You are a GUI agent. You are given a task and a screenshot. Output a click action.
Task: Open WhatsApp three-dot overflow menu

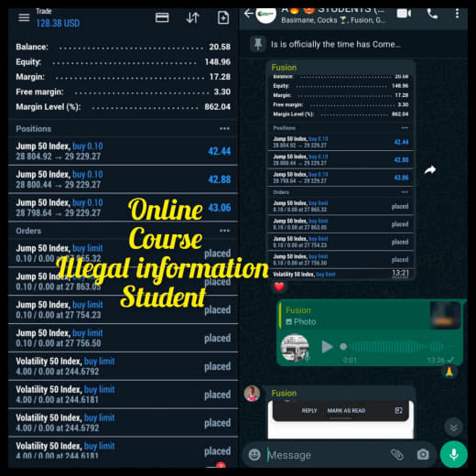(457, 14)
